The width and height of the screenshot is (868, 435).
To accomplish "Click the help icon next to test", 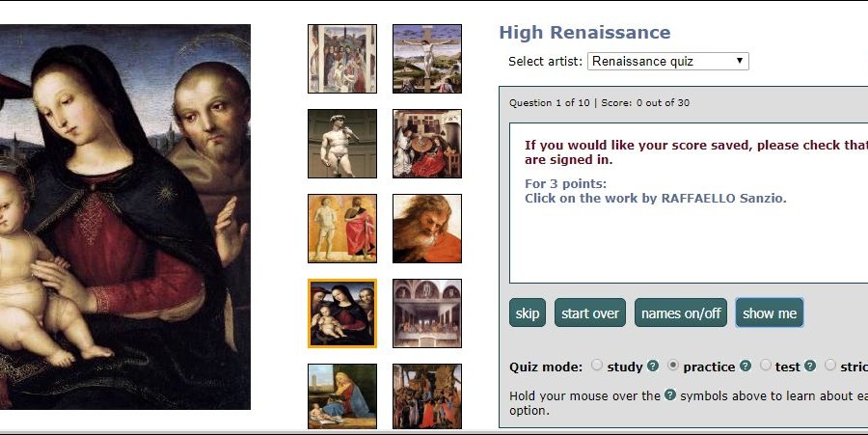I will [810, 367].
